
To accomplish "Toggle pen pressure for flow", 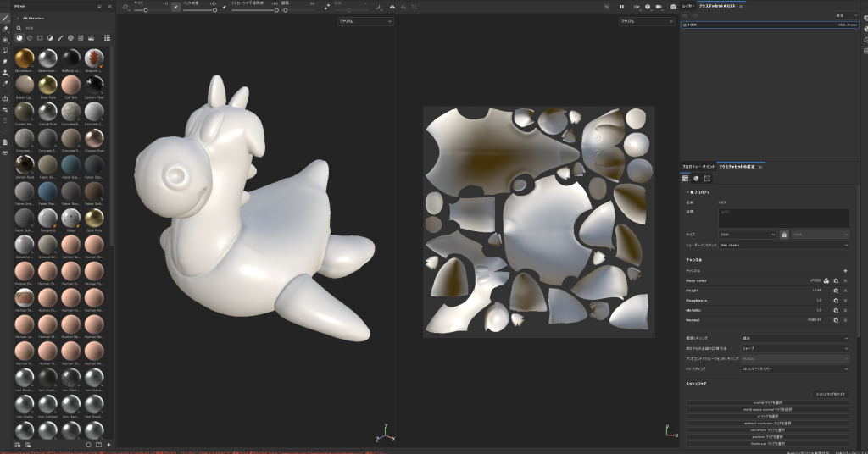I will pyautogui.click(x=224, y=7).
